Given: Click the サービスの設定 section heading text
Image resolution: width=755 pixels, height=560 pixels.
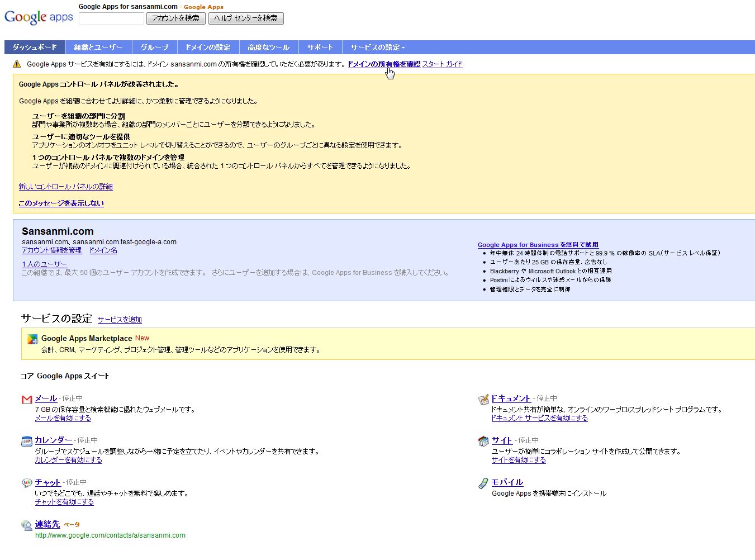Looking at the screenshot, I should [x=56, y=319].
